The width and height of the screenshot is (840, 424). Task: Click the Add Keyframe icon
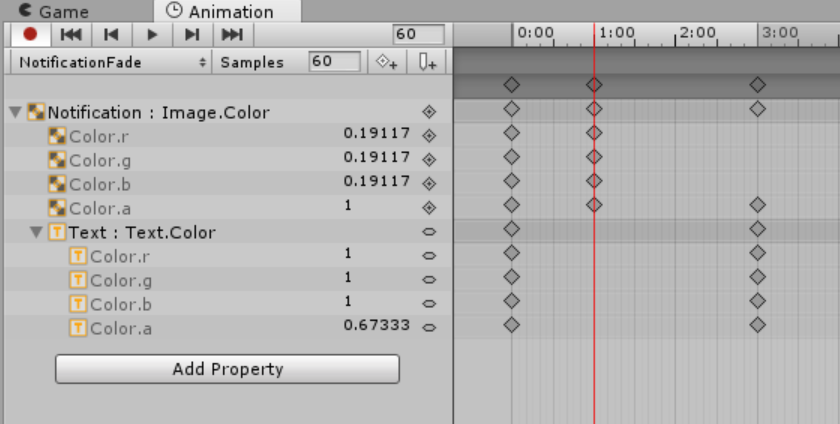(386, 62)
